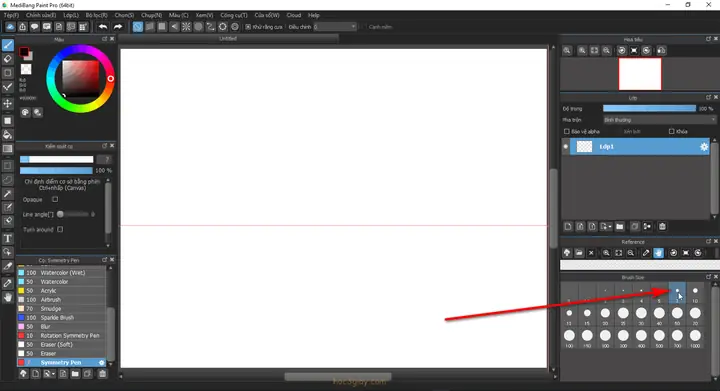720x391 pixels.
Task: Select the Text tool
Action: pyautogui.click(x=8, y=238)
